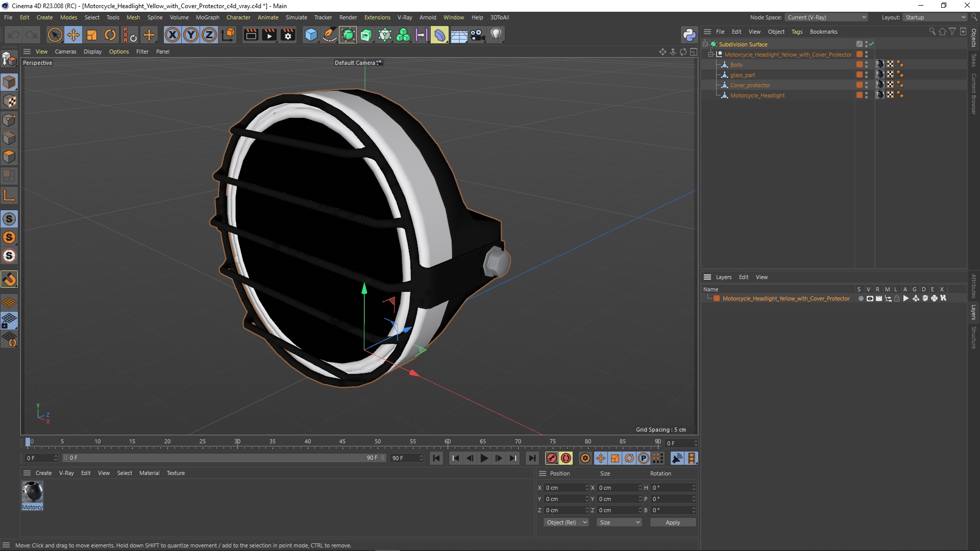980x551 pixels.
Task: Click timeline ruler at frame 45
Action: (342, 442)
